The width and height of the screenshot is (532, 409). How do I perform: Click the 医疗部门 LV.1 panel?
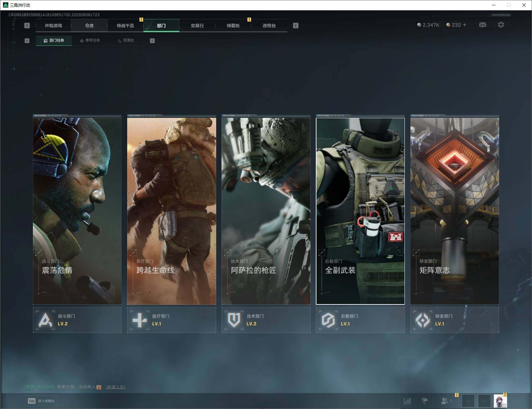click(x=172, y=320)
